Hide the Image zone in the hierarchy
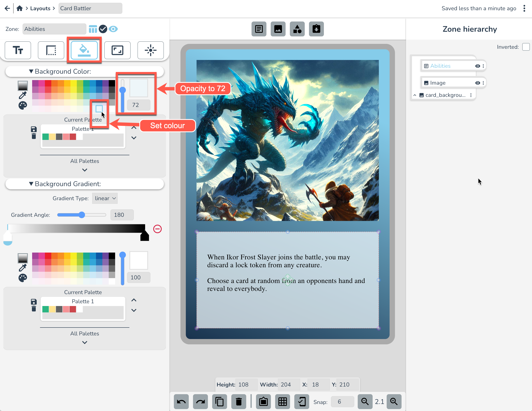 tap(478, 83)
